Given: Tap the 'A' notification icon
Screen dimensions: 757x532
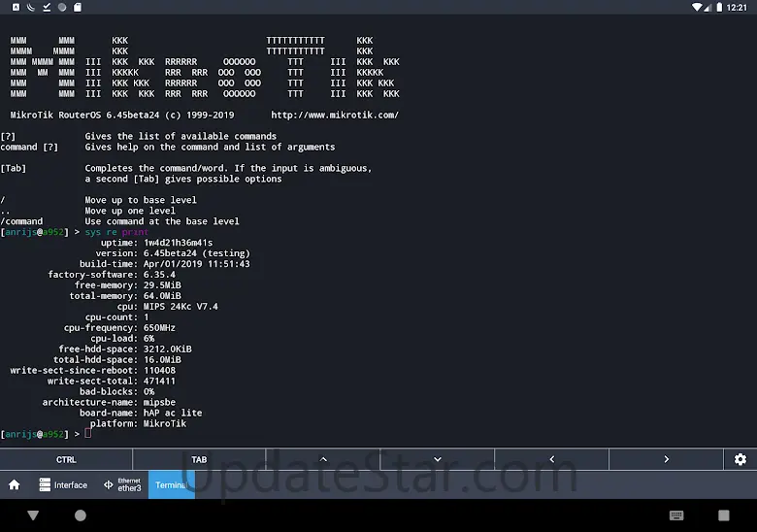Looking at the screenshot, I should pyautogui.click(x=16, y=7).
